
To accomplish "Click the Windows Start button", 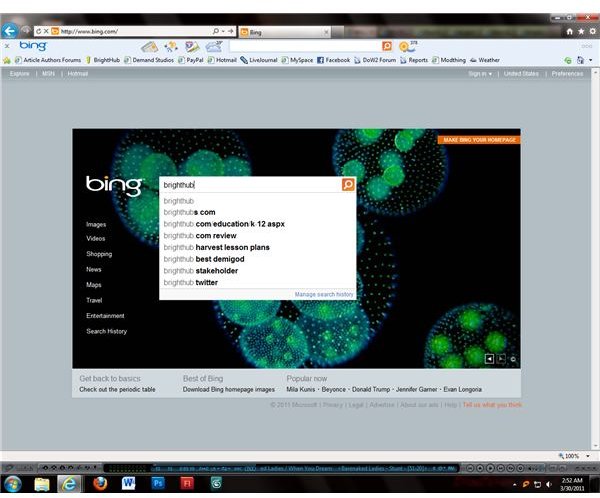I will click(x=13, y=484).
